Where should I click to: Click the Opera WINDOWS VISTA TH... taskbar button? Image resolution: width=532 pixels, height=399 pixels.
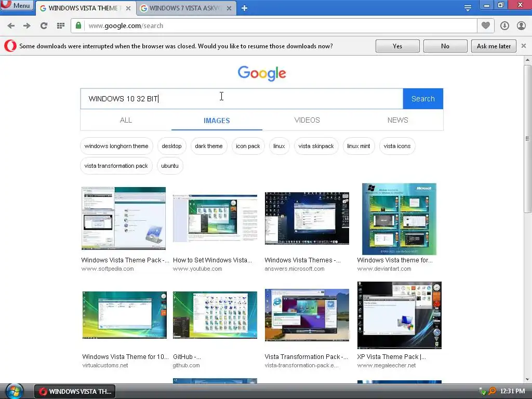(x=75, y=392)
